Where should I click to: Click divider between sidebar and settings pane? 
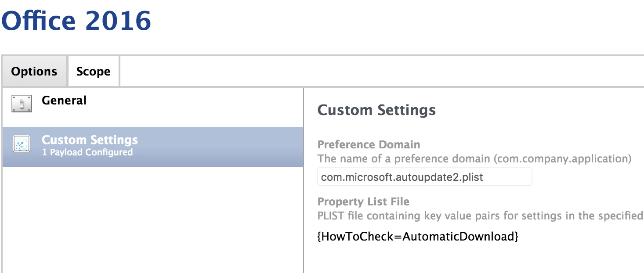[304, 180]
